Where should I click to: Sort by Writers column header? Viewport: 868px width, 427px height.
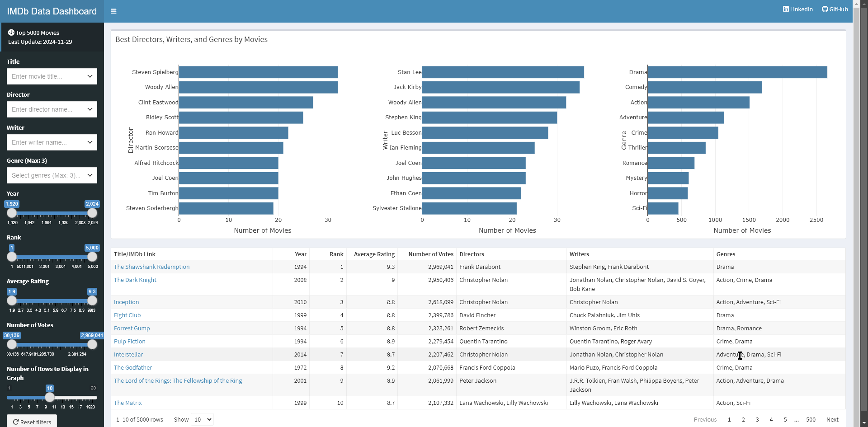[640, 254]
